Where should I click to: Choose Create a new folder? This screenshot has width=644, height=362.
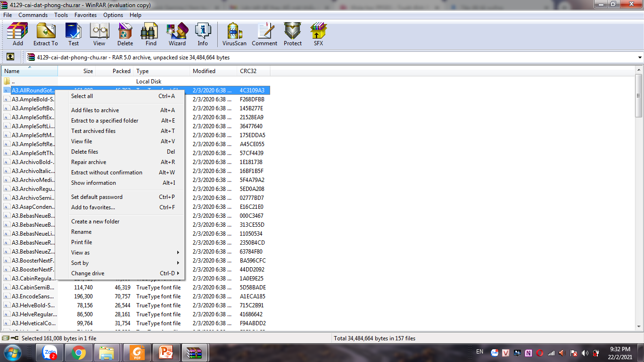[119, 222]
